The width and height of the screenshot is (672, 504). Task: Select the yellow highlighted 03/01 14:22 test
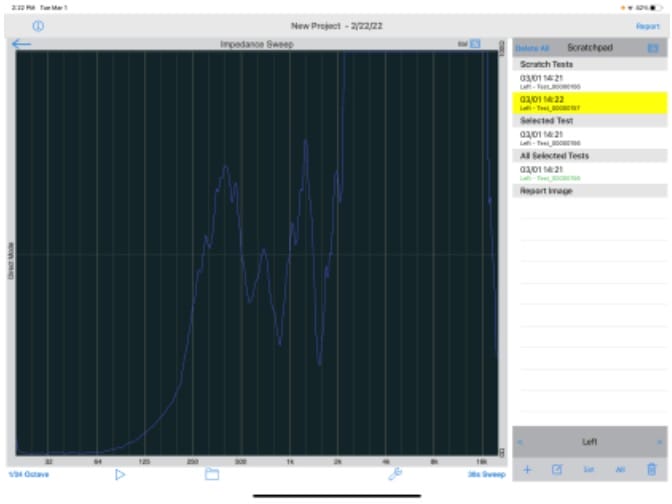coord(588,102)
